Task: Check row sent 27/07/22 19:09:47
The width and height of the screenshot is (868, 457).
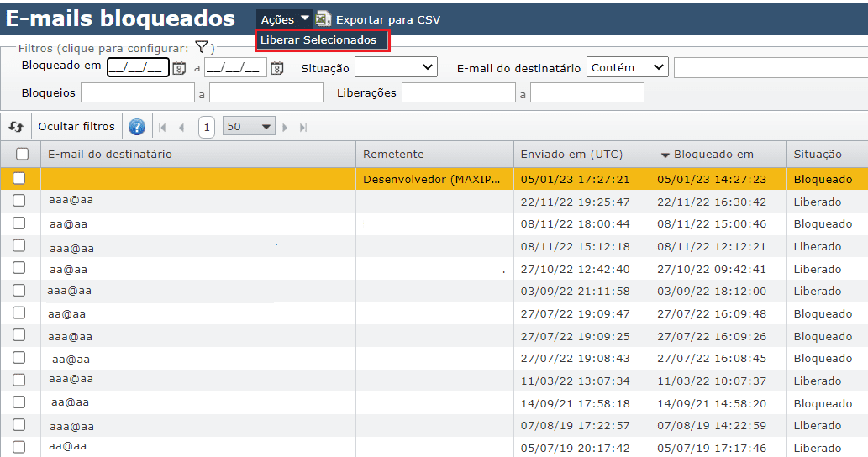Action: (18, 313)
